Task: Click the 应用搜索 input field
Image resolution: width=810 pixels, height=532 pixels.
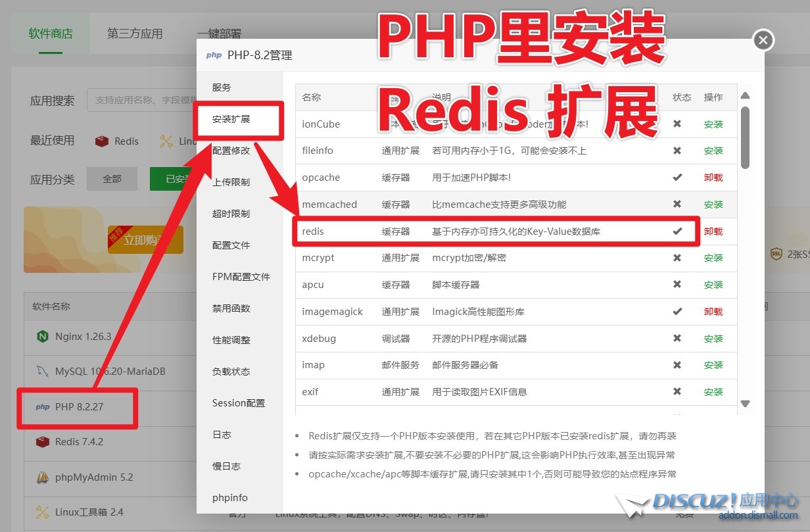Action: pyautogui.click(x=142, y=101)
